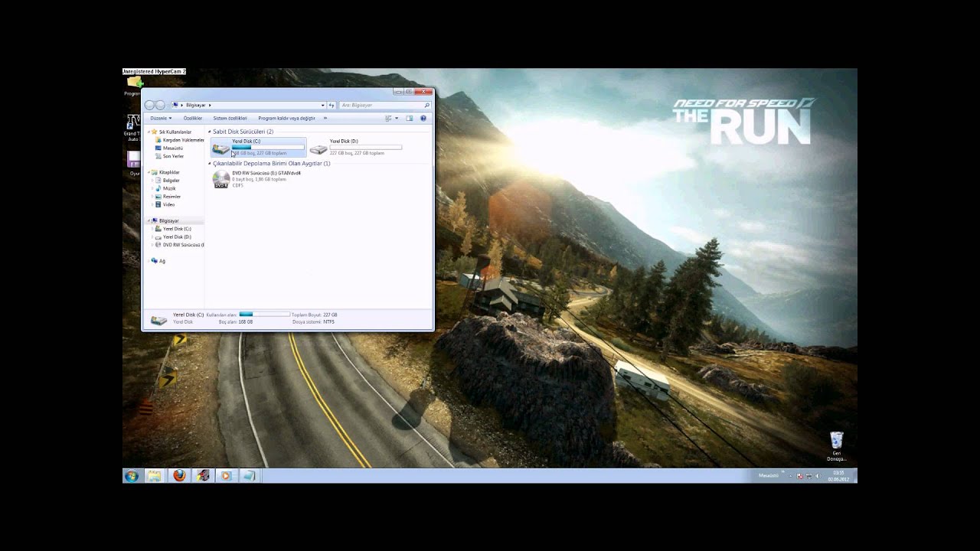
Task: Expand the Ağ tree node arrow
Action: point(149,261)
